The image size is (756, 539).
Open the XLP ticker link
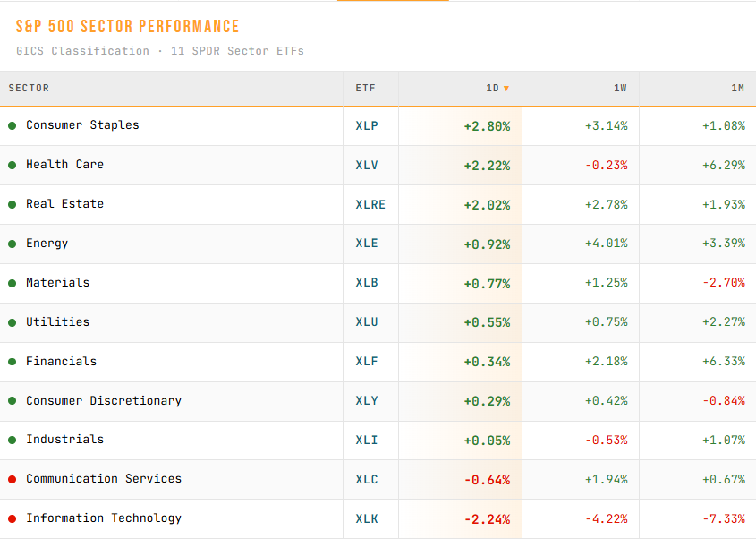coord(367,126)
